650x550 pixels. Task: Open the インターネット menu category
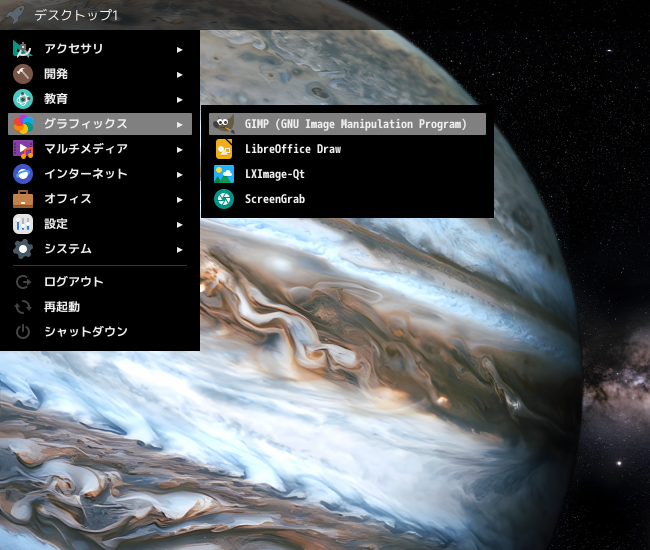click(x=100, y=174)
